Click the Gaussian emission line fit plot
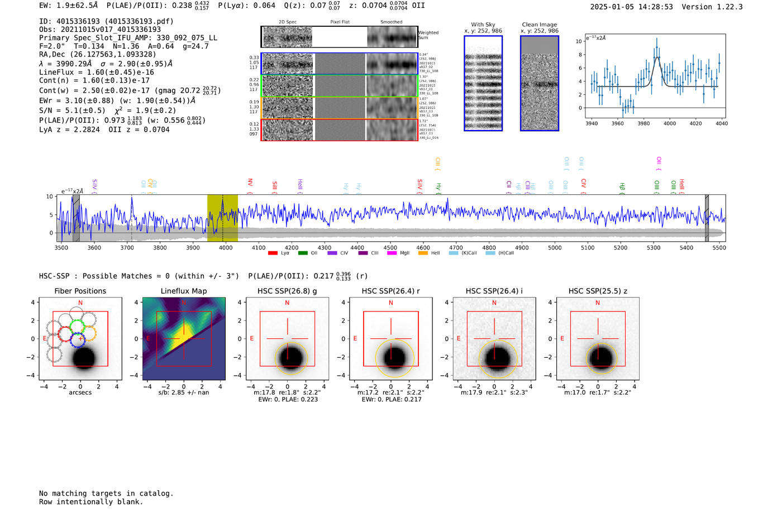 655,76
